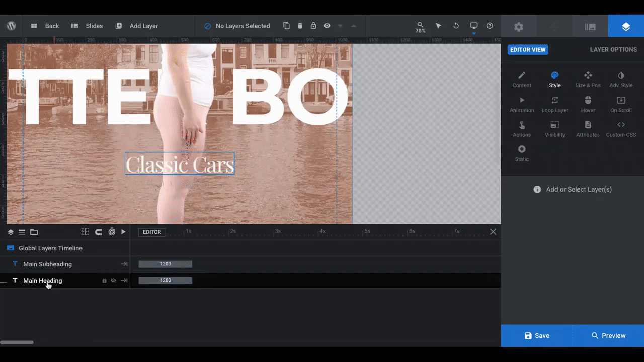The image size is (644, 362).
Task: Open the Slides menu
Action: (87, 26)
